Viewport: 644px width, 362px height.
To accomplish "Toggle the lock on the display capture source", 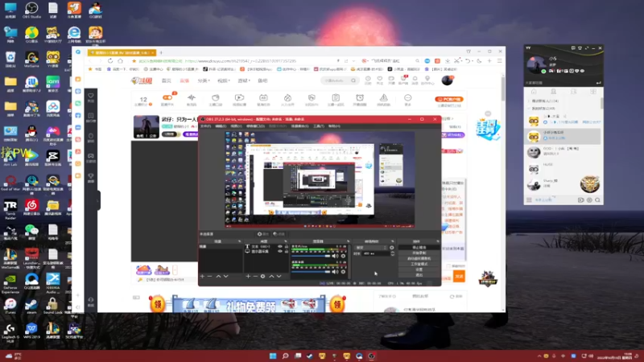I will tap(287, 251).
